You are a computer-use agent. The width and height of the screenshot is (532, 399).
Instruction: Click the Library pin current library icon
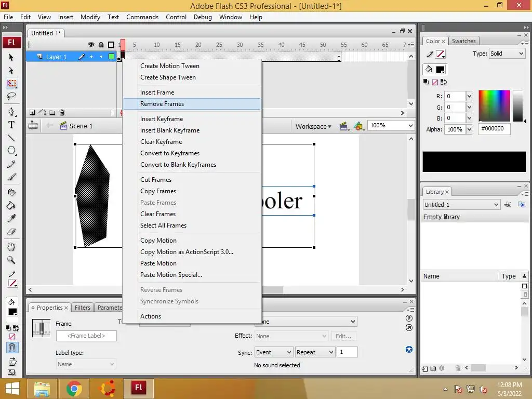click(x=508, y=205)
